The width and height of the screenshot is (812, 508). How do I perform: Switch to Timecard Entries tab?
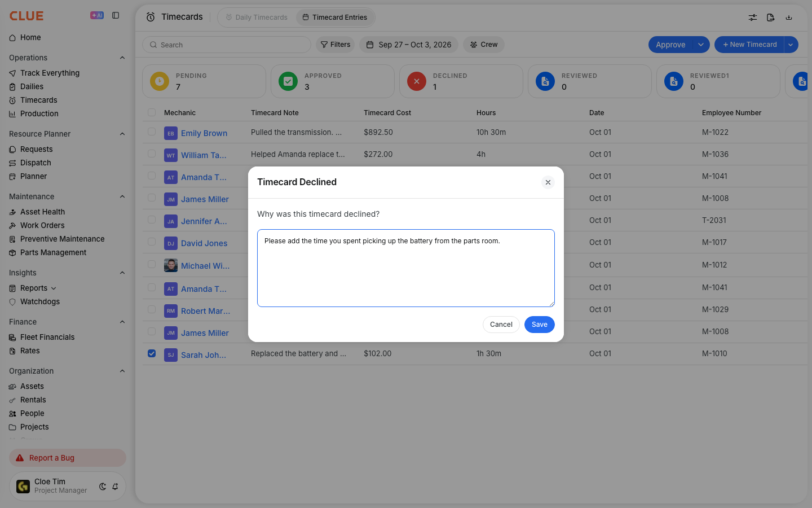(x=335, y=17)
